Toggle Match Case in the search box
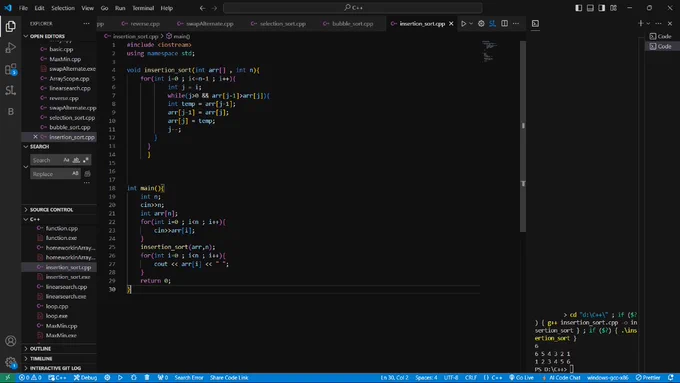This screenshot has width=680, height=383. pos(66,160)
